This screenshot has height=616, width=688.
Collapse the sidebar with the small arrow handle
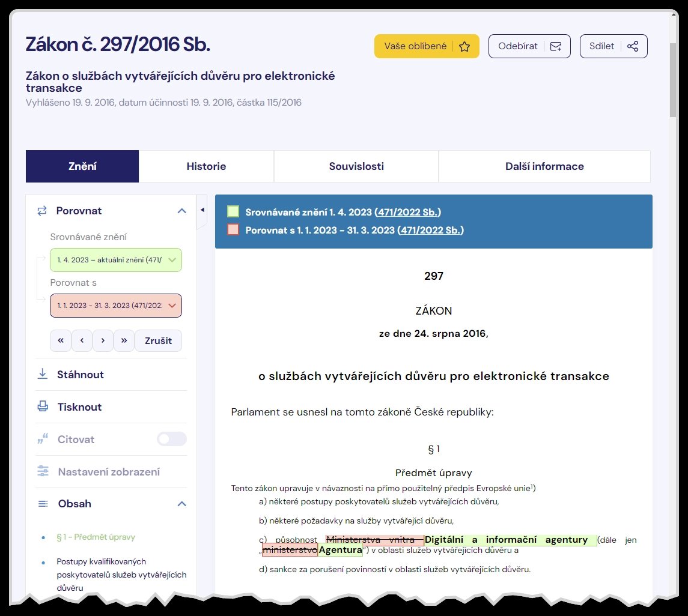coord(202,210)
